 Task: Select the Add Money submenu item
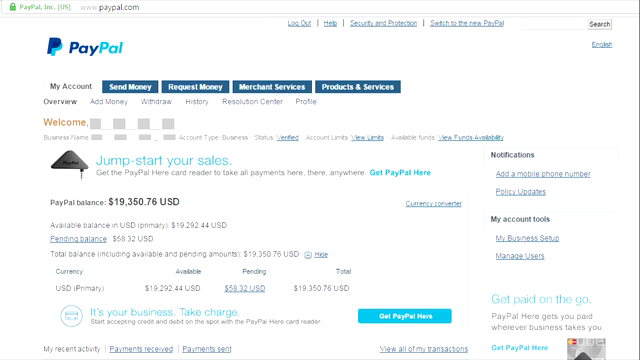[109, 102]
